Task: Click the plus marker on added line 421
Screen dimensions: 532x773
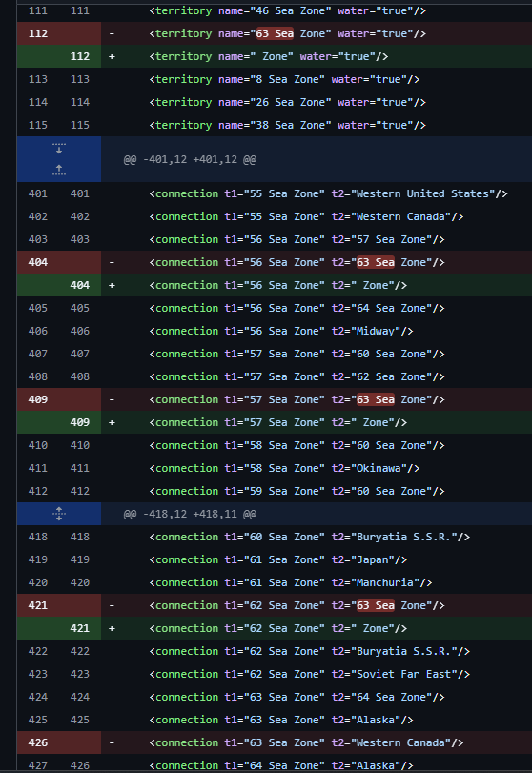Action: point(112,628)
